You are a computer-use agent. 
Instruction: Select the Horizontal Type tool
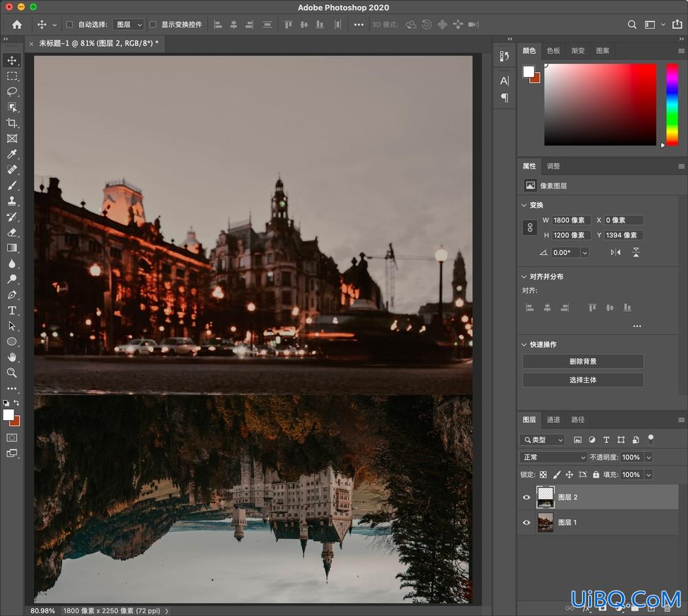point(12,311)
